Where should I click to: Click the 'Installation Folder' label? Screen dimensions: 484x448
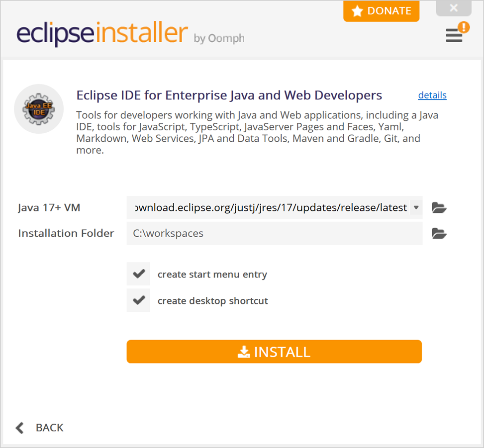tap(66, 233)
